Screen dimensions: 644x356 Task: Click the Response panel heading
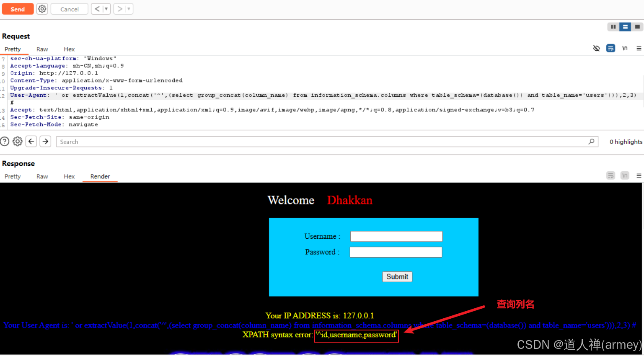[18, 164]
